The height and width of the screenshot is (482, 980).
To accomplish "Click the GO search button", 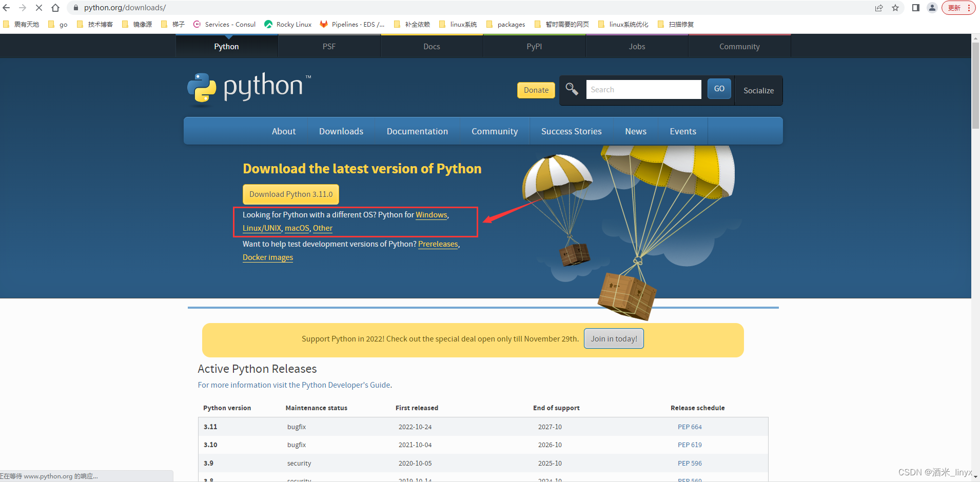I will click(x=719, y=89).
